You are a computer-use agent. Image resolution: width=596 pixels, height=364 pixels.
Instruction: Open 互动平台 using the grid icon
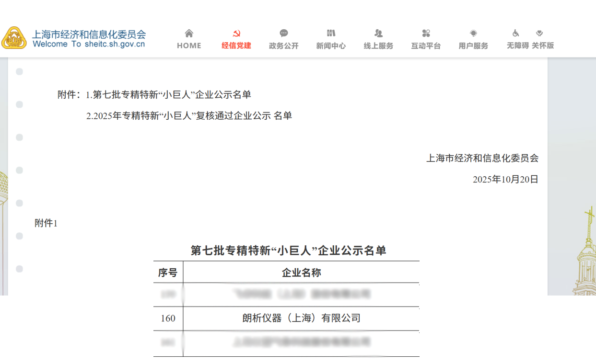pyautogui.click(x=425, y=33)
